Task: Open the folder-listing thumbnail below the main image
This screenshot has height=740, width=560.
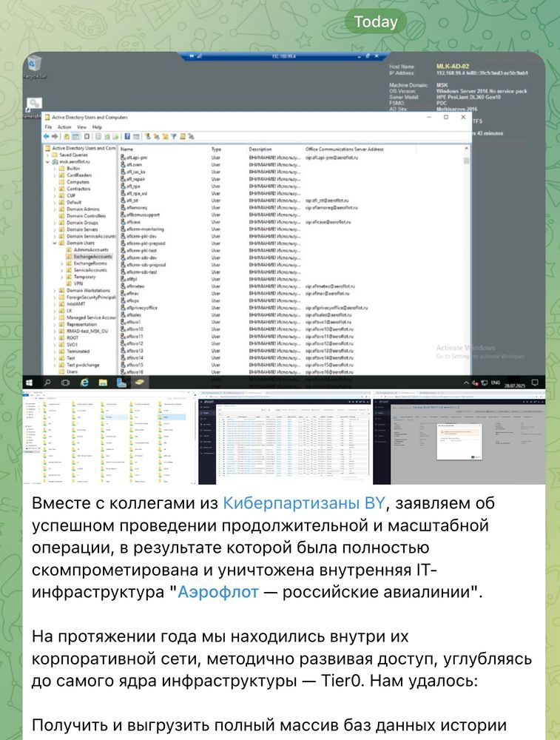Action: click(x=109, y=437)
